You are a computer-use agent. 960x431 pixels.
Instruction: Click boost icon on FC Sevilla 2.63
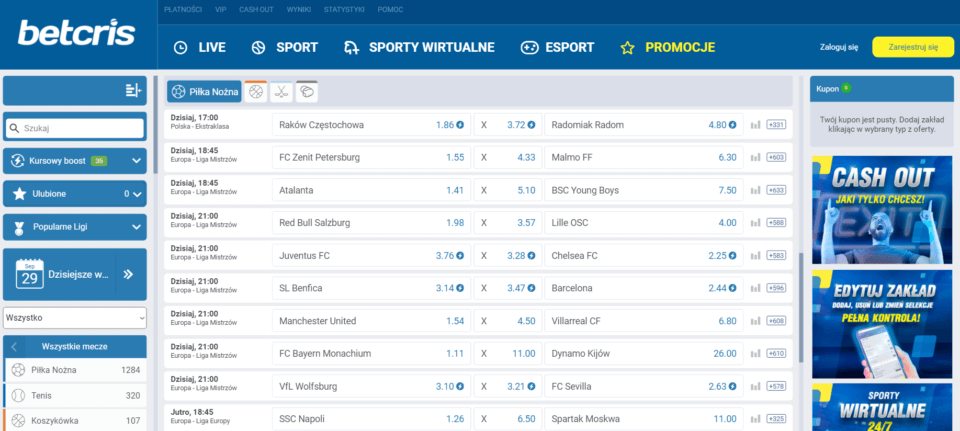732,386
